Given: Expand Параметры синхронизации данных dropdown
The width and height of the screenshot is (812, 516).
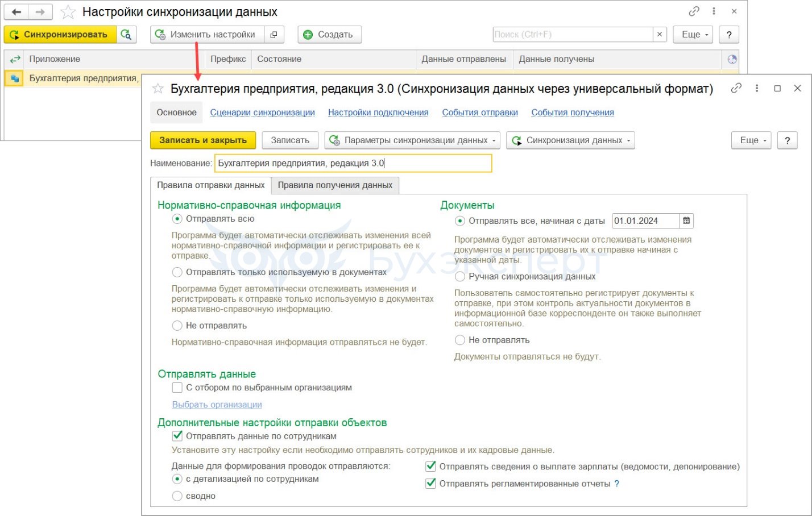Looking at the screenshot, I should point(412,140).
